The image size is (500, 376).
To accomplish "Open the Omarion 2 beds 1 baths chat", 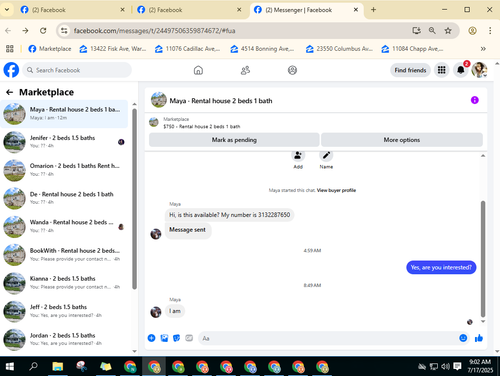I will pyautogui.click(x=64, y=170).
